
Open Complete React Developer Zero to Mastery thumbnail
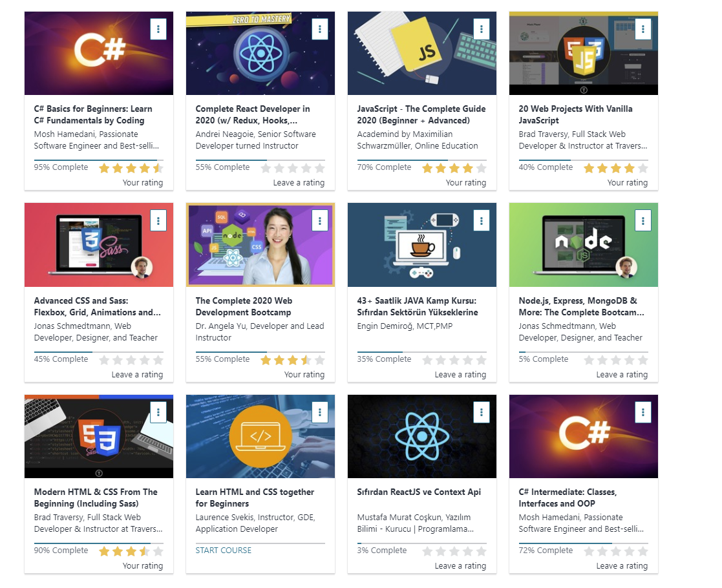pyautogui.click(x=260, y=54)
